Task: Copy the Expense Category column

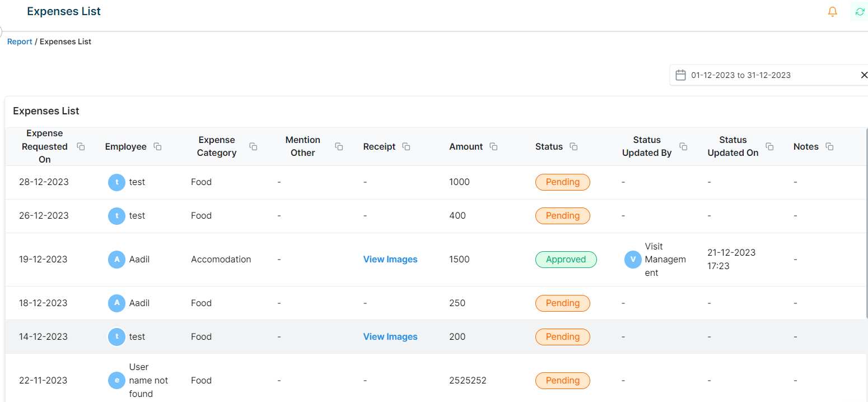Action: coord(253,147)
